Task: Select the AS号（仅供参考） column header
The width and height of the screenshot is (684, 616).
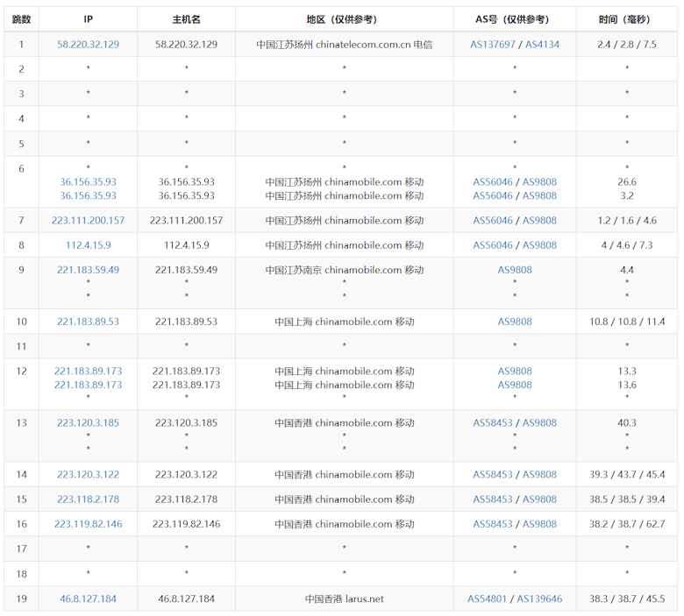Action: click(515, 19)
